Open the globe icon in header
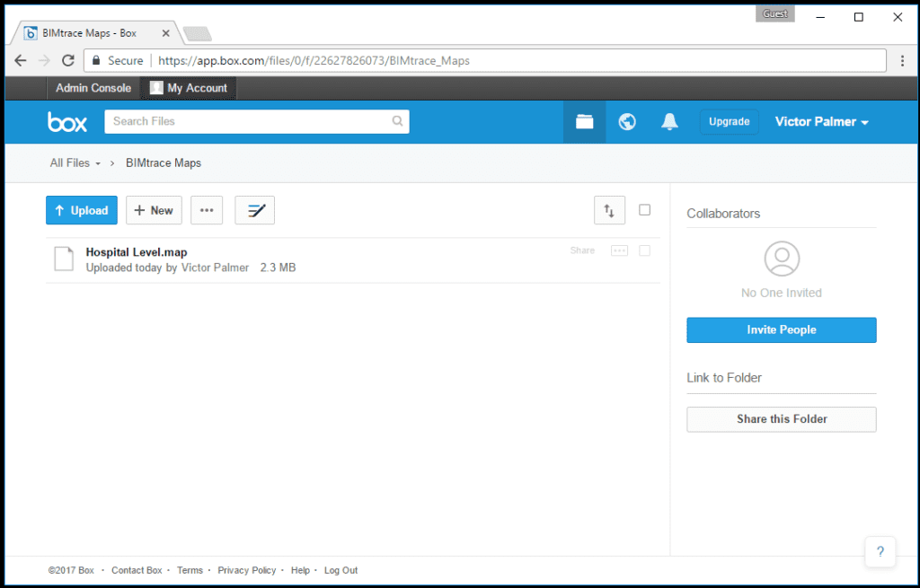Screen dimensions: 920x588 pos(627,122)
